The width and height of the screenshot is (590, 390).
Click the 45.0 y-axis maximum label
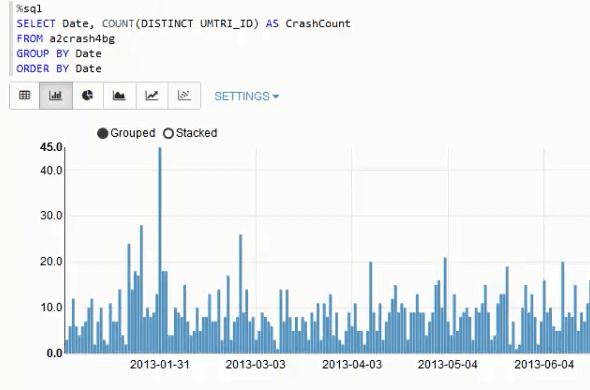(51, 147)
